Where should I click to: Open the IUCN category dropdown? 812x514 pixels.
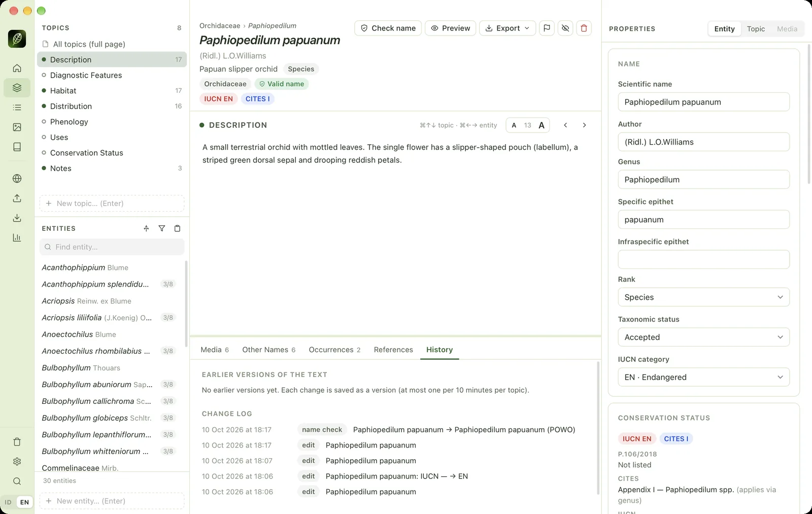703,378
